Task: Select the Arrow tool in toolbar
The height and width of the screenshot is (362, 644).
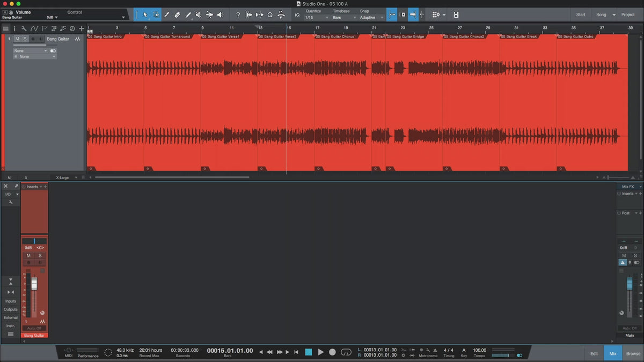Action: [145, 15]
